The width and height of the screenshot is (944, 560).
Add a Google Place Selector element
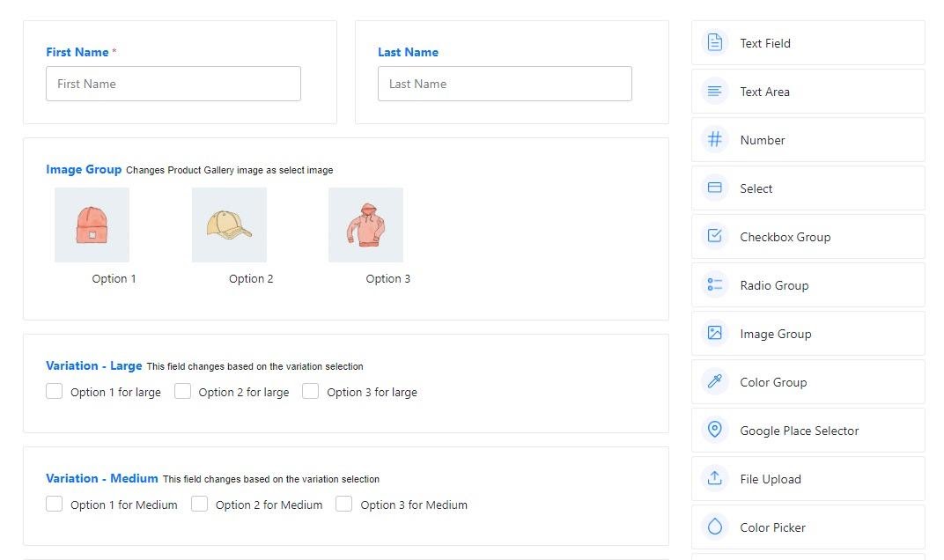(x=808, y=430)
